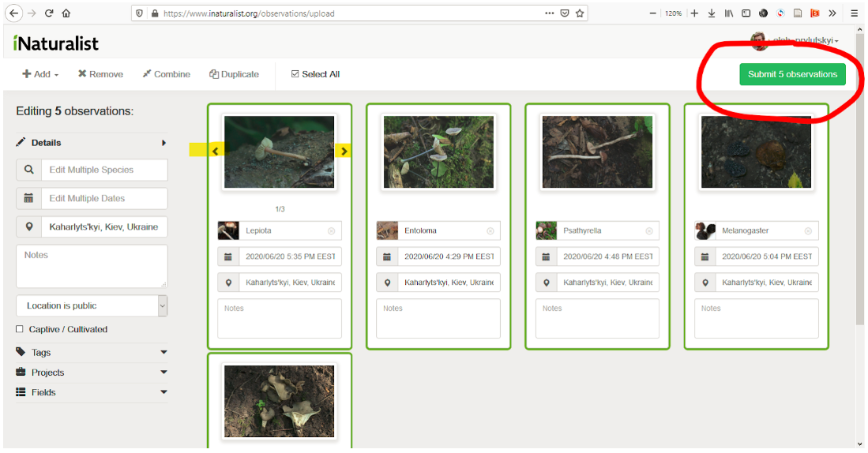Clear the Melanogaster species name icon
Viewport: 868px width, 453px height.
(x=808, y=231)
